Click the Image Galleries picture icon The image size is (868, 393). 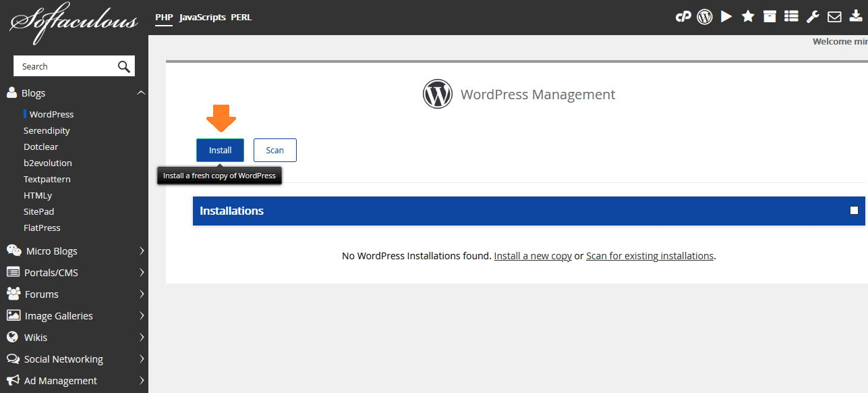pyautogui.click(x=13, y=315)
